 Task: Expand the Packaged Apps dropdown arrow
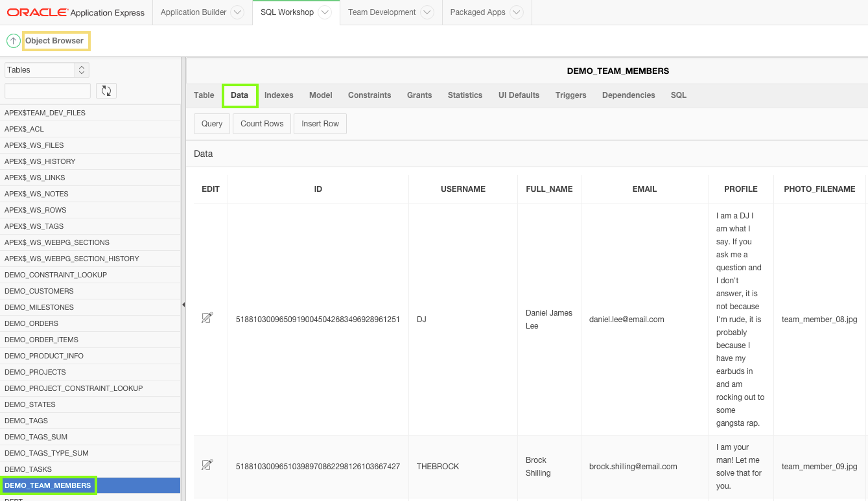click(x=516, y=12)
